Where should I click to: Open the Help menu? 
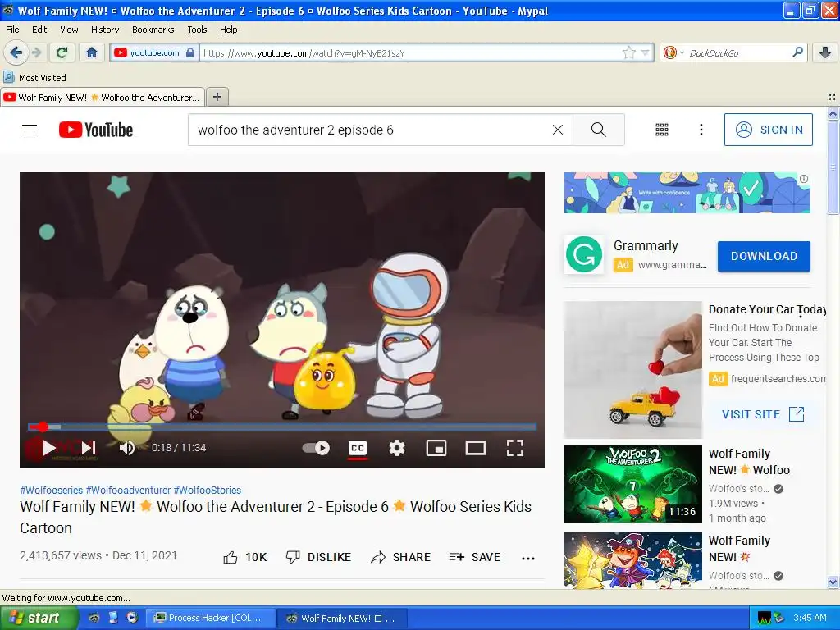coord(228,30)
